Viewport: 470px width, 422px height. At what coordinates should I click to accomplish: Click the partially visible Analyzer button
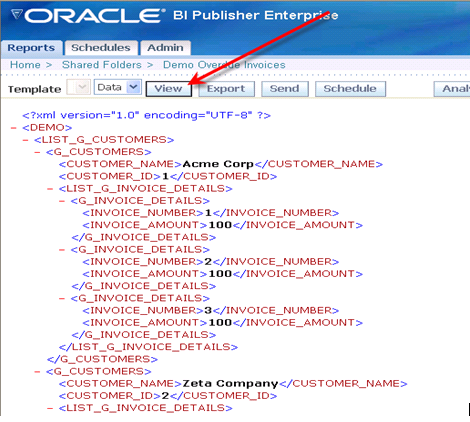(452, 89)
